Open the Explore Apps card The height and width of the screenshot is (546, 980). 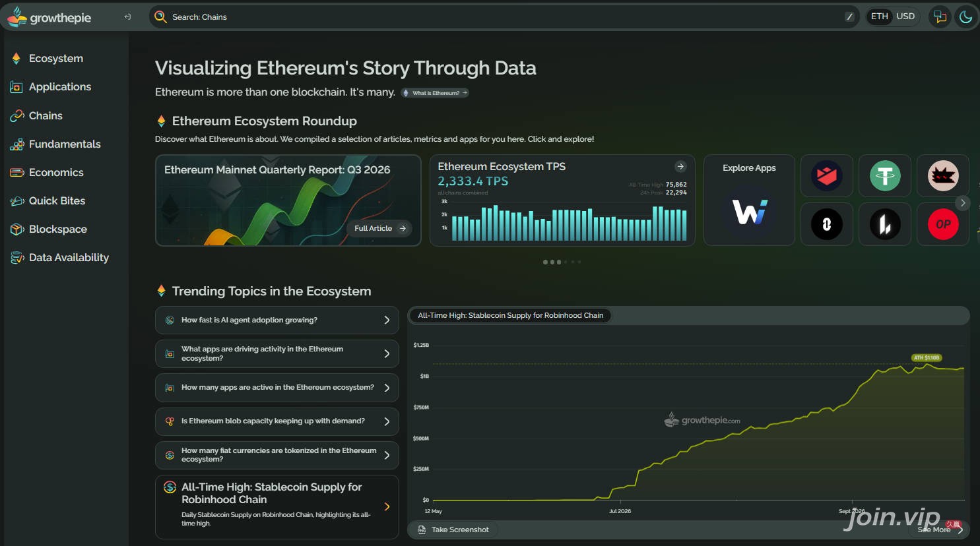click(749, 200)
